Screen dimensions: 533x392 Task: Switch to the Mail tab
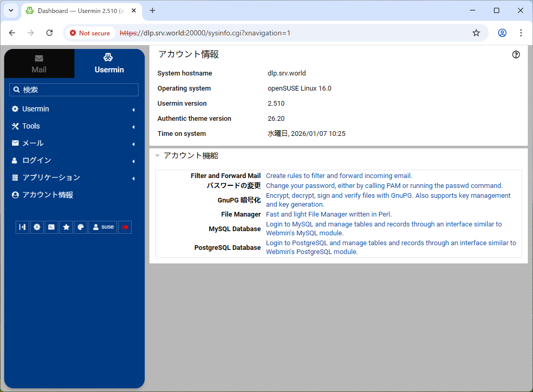pos(39,64)
